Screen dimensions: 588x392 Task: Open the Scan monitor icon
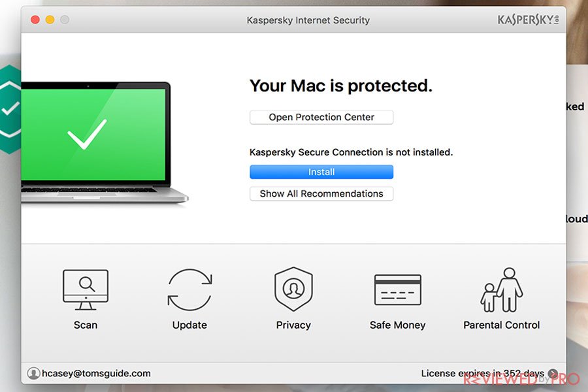click(86, 289)
